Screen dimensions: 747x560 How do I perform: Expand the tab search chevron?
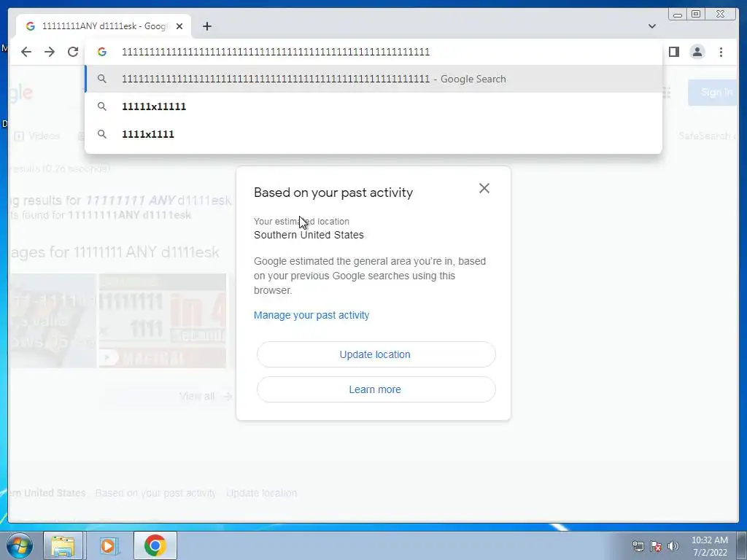pyautogui.click(x=652, y=26)
